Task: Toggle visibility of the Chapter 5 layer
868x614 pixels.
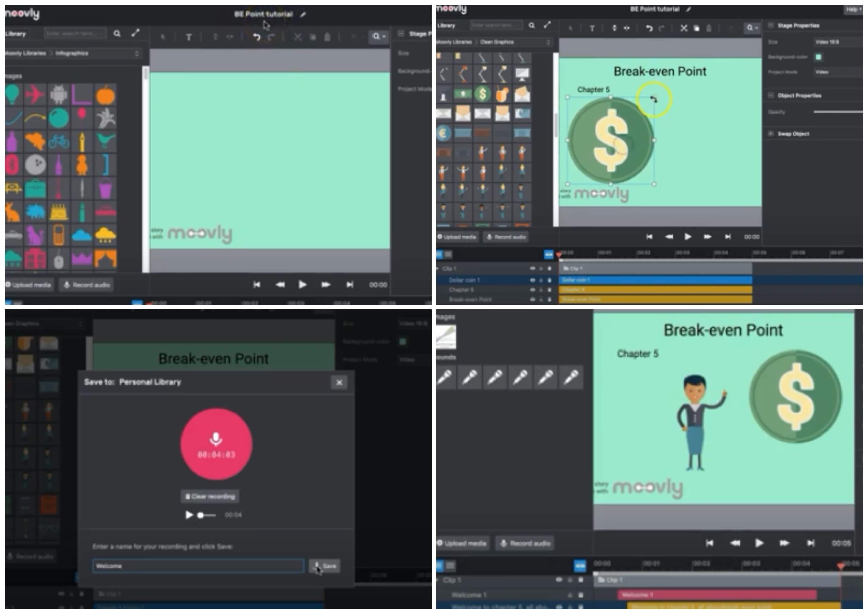Action: coord(532,290)
